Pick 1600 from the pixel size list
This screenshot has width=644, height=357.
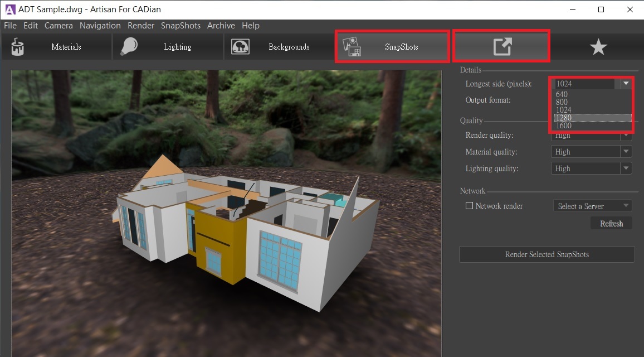click(564, 126)
